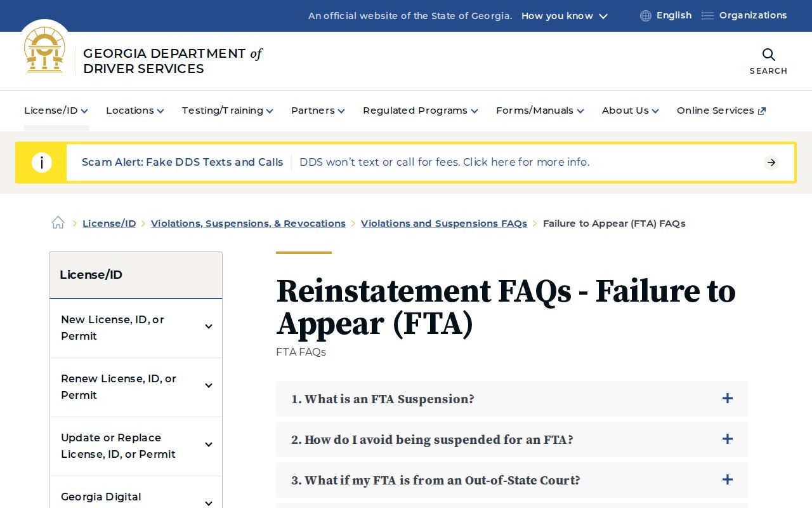Click the scam alert arrow icon
Screen dimensions: 812x508
[771, 163]
